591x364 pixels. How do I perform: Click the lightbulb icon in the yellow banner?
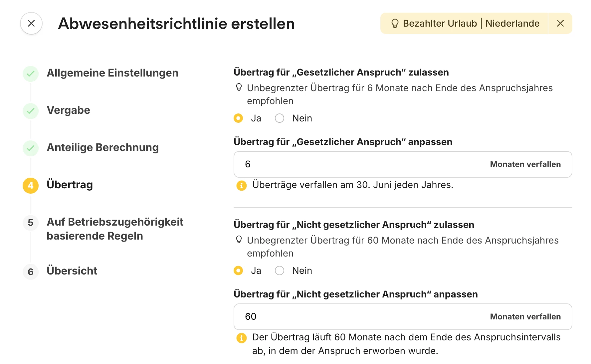[x=395, y=23]
